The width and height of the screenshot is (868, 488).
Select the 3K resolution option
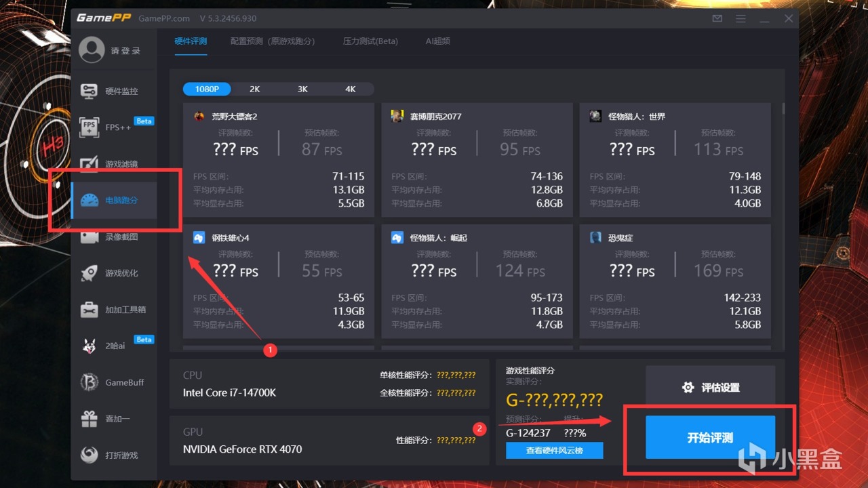click(x=302, y=89)
